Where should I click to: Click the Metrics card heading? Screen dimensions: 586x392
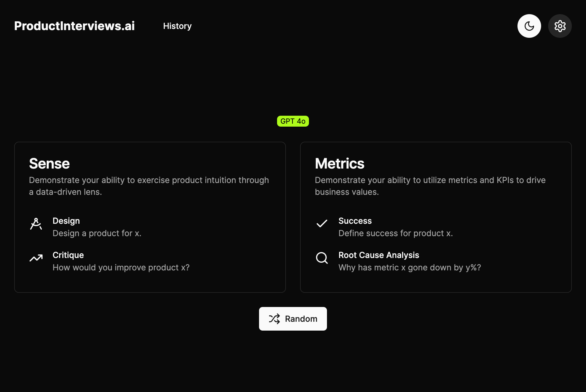[339, 164]
